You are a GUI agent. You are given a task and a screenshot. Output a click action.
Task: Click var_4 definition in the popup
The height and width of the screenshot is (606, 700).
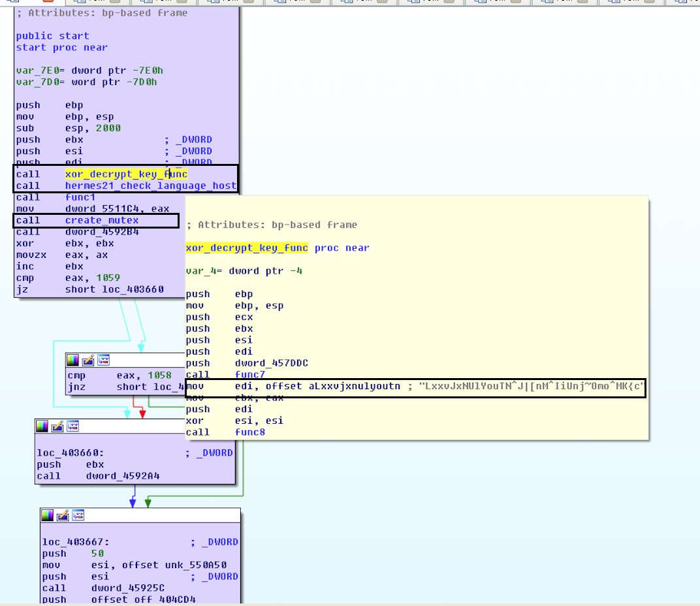click(244, 271)
